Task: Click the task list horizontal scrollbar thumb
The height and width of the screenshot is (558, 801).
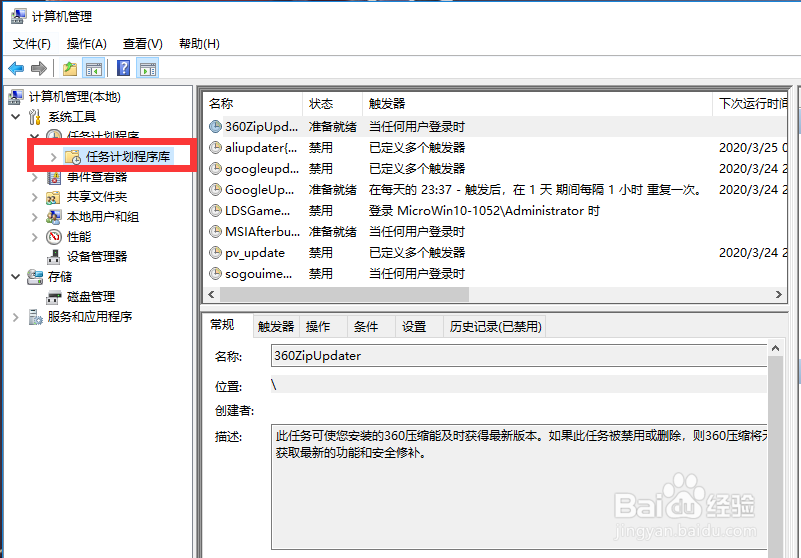Action: point(344,294)
